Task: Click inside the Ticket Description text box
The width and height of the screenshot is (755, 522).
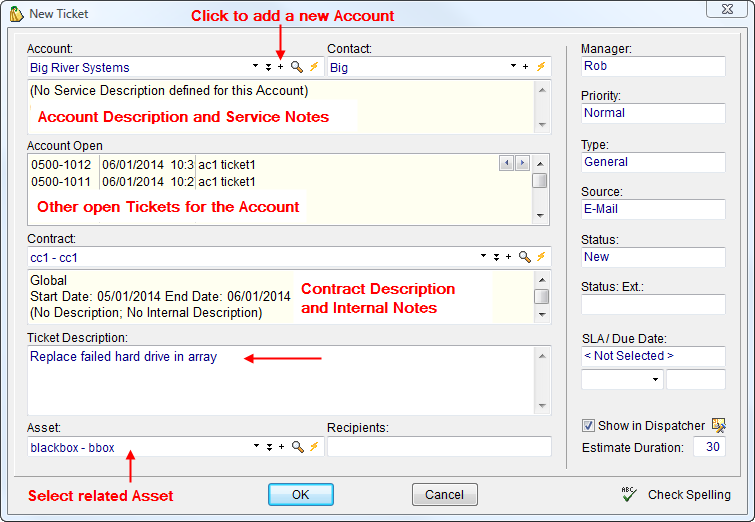Action: point(280,380)
